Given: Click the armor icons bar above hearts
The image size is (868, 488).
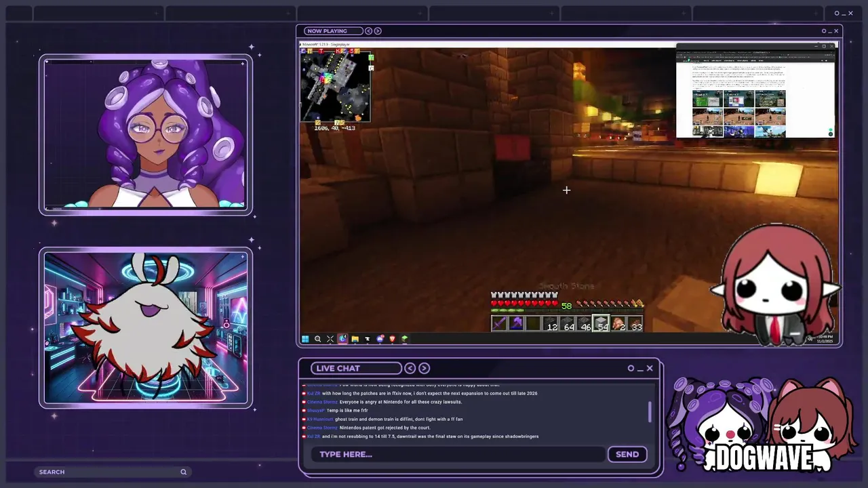Looking at the screenshot, I should tap(525, 295).
